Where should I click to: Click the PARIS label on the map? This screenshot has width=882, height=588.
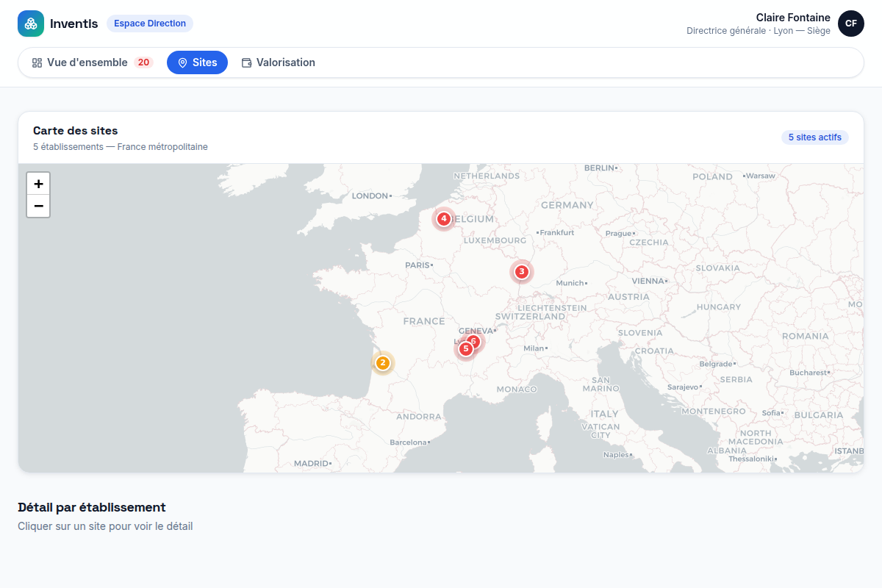click(417, 265)
